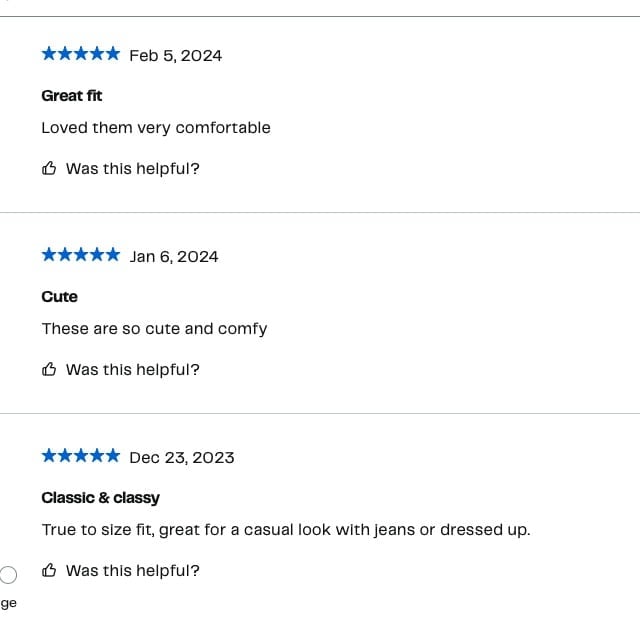Viewport: 640px width, 641px height.
Task: Click 'True to size fit' review text
Action: [286, 530]
